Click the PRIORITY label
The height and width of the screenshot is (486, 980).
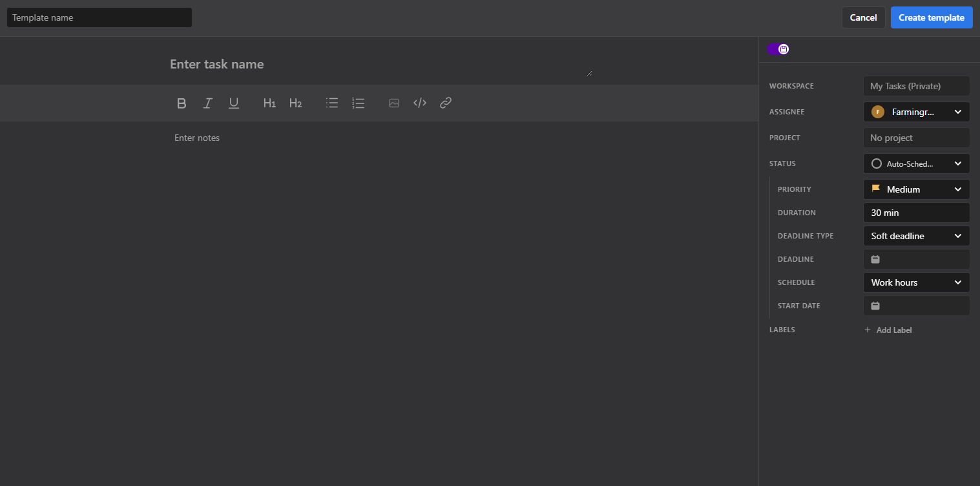795,189
